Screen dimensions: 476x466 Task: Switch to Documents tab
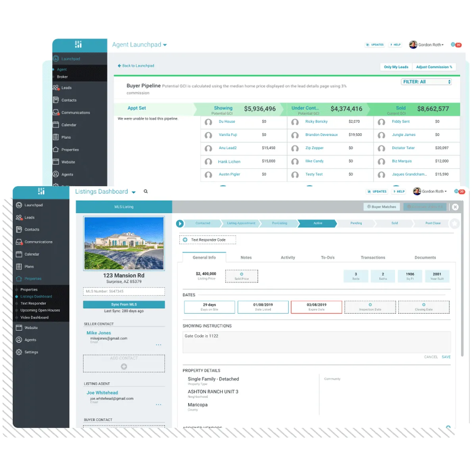point(425,257)
